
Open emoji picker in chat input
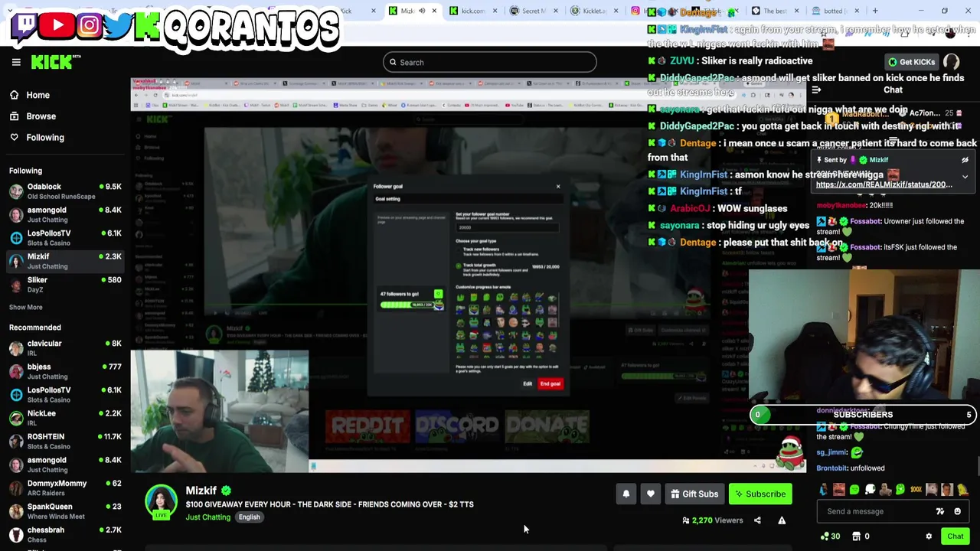[x=957, y=511]
